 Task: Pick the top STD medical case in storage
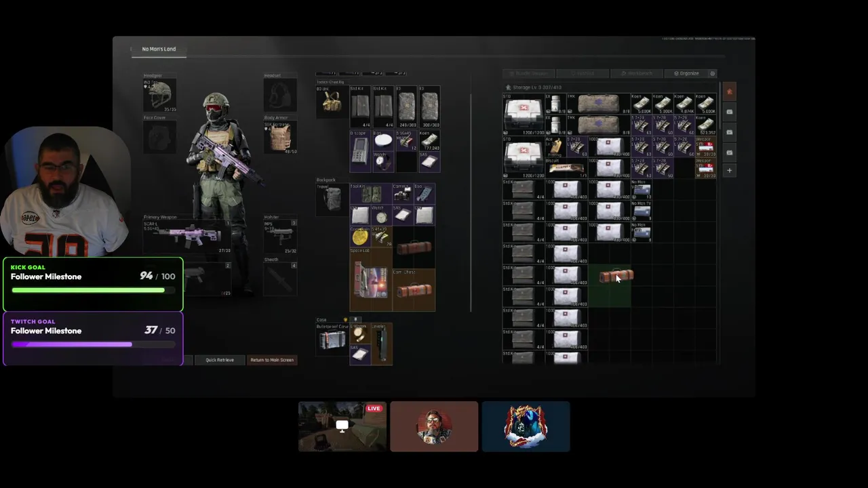pos(524,115)
